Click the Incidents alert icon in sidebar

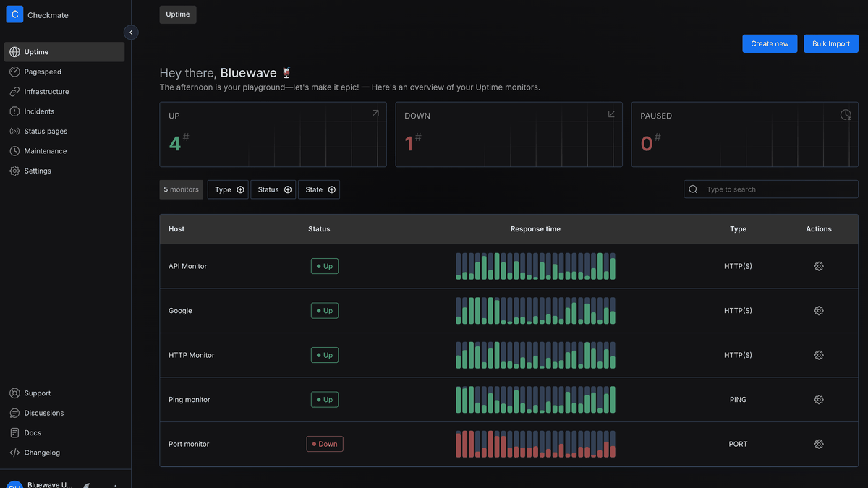[14, 111]
